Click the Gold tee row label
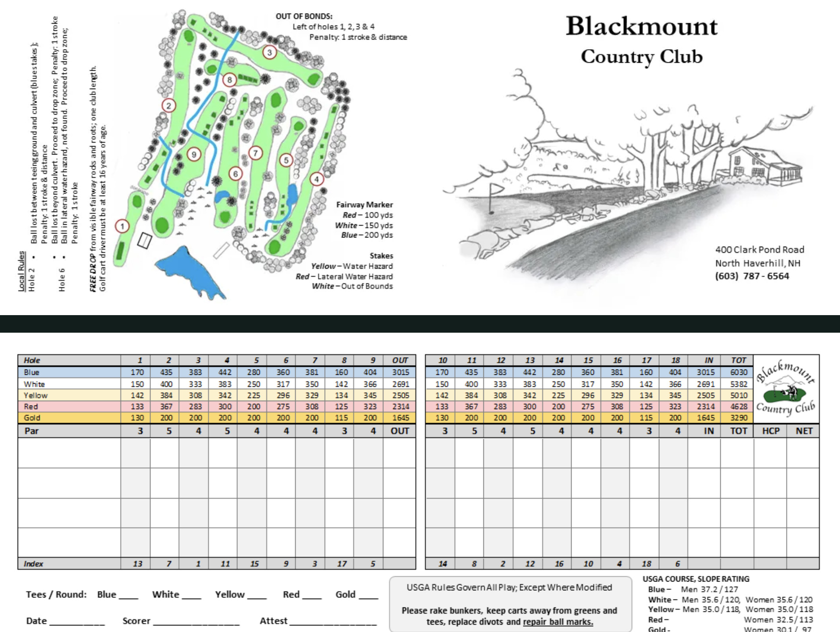 pos(32,418)
